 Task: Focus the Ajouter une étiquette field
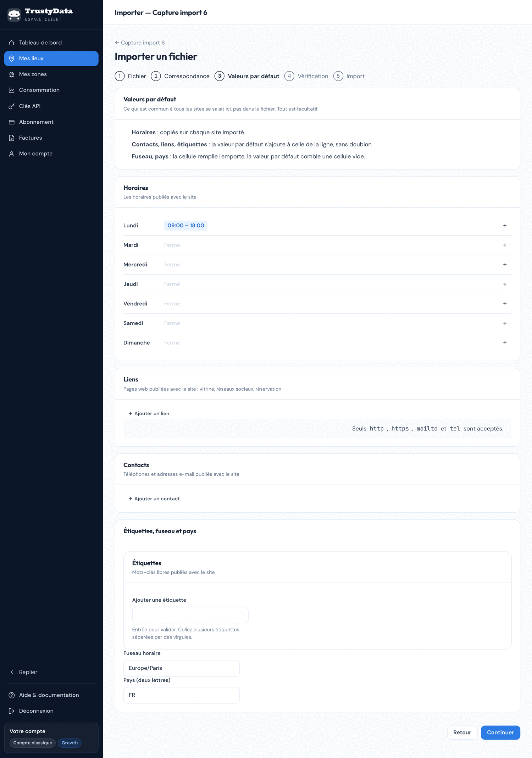[x=190, y=615]
